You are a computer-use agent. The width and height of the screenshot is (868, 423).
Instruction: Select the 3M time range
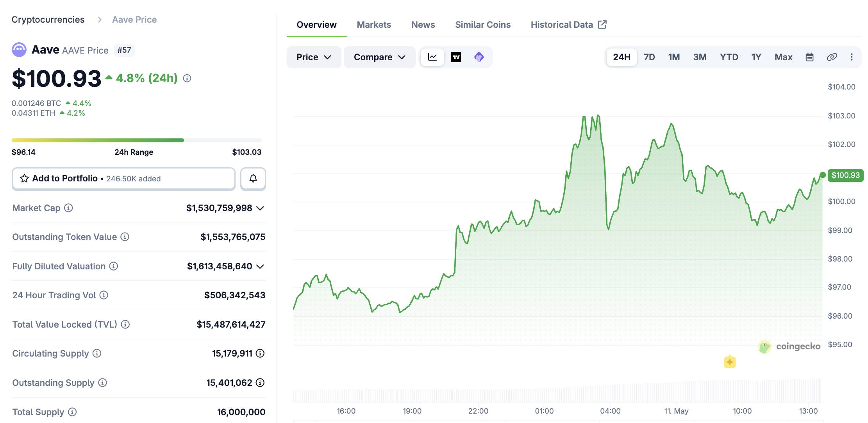click(700, 57)
